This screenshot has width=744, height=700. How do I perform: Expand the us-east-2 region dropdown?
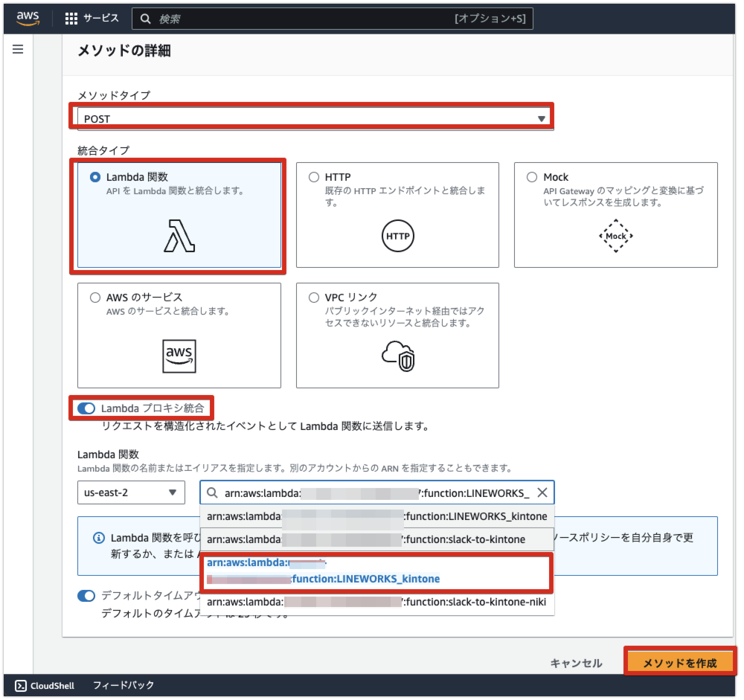point(131,492)
